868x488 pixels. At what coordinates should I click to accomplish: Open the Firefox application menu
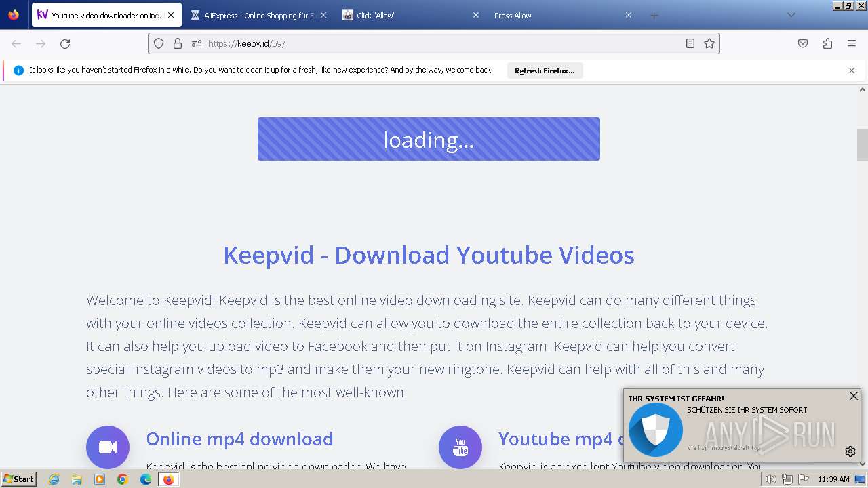[x=852, y=43]
